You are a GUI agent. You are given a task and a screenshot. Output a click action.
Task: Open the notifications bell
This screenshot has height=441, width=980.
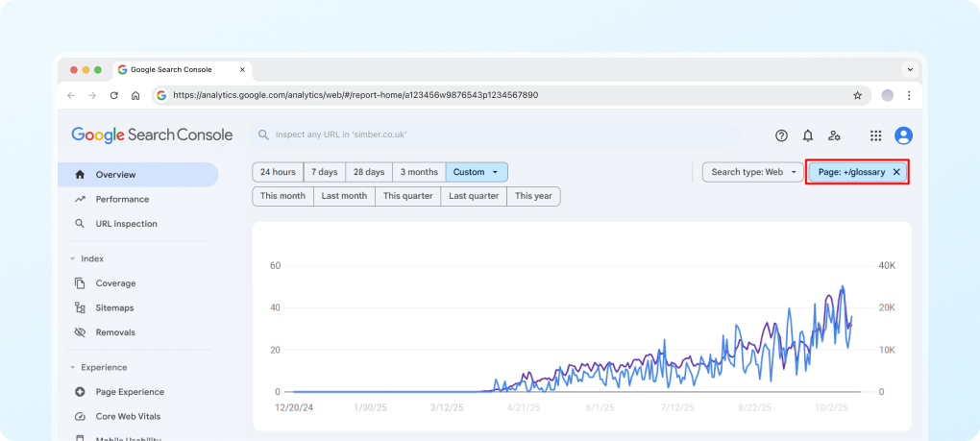tap(808, 135)
